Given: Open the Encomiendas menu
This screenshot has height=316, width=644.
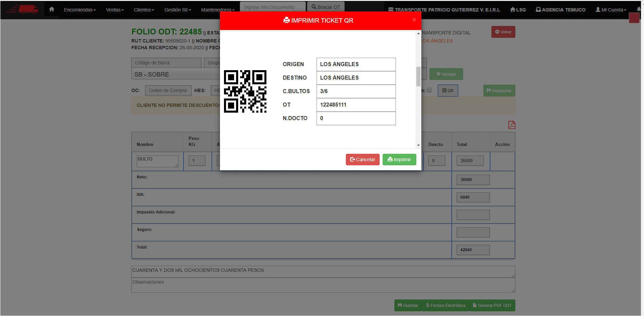Looking at the screenshot, I should (80, 10).
